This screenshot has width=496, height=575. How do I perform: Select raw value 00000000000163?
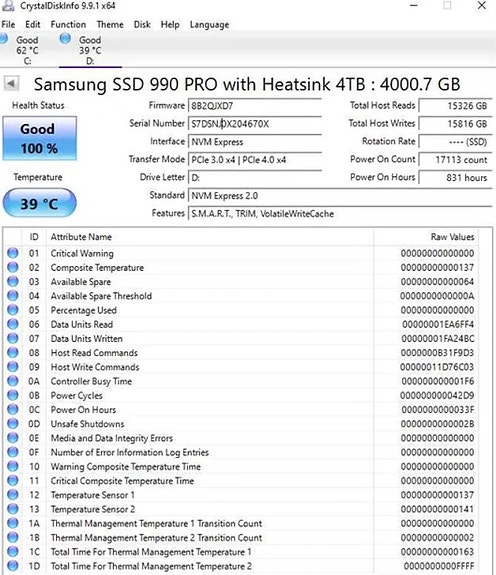tap(437, 552)
